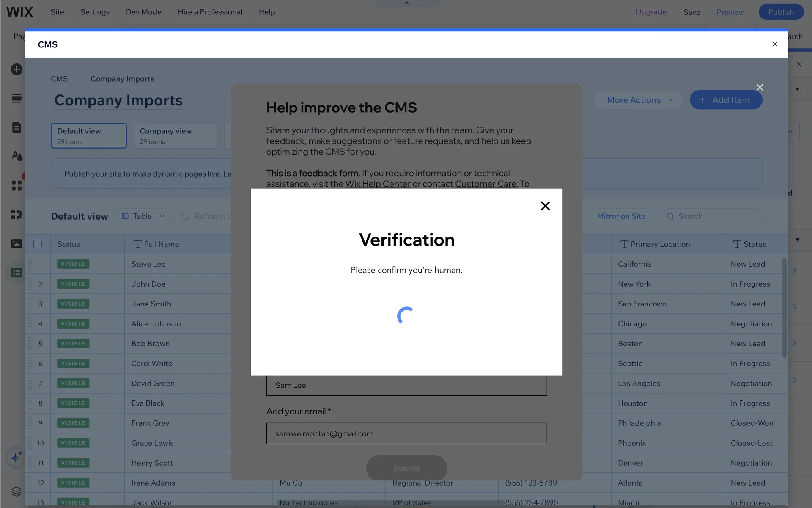Click the Add Item button
This screenshot has width=812, height=508.
pyautogui.click(x=726, y=100)
